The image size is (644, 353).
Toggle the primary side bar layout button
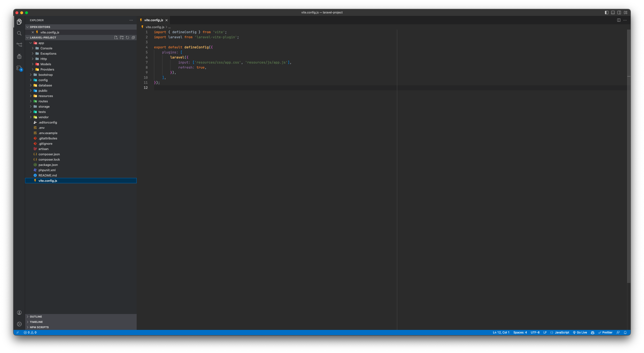[606, 13]
